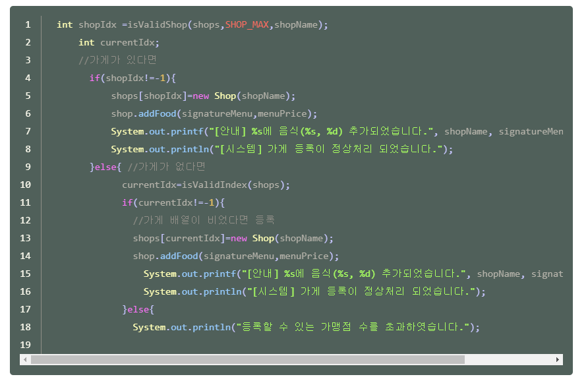Click the horizontal scrollbar right arrow
Screen dimensions: 588x383
pos(558,360)
